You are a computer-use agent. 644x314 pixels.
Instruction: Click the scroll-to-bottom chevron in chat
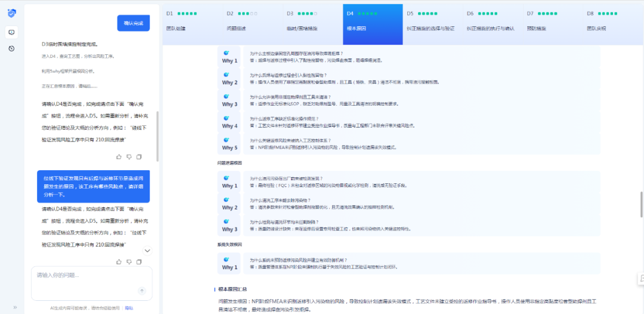[147, 251]
